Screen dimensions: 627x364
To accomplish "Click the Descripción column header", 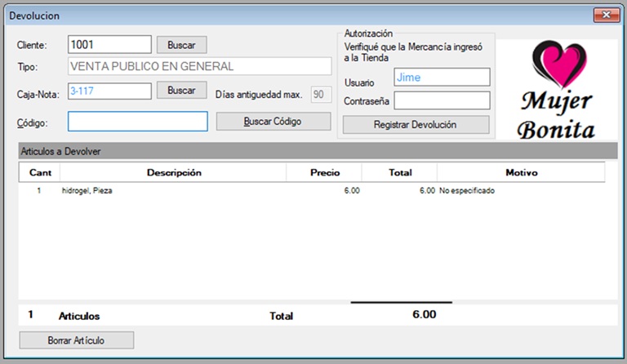I will click(173, 172).
